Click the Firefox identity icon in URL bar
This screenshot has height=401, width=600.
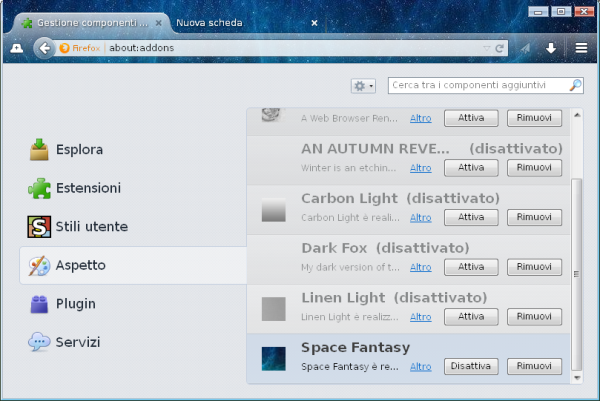(64, 48)
